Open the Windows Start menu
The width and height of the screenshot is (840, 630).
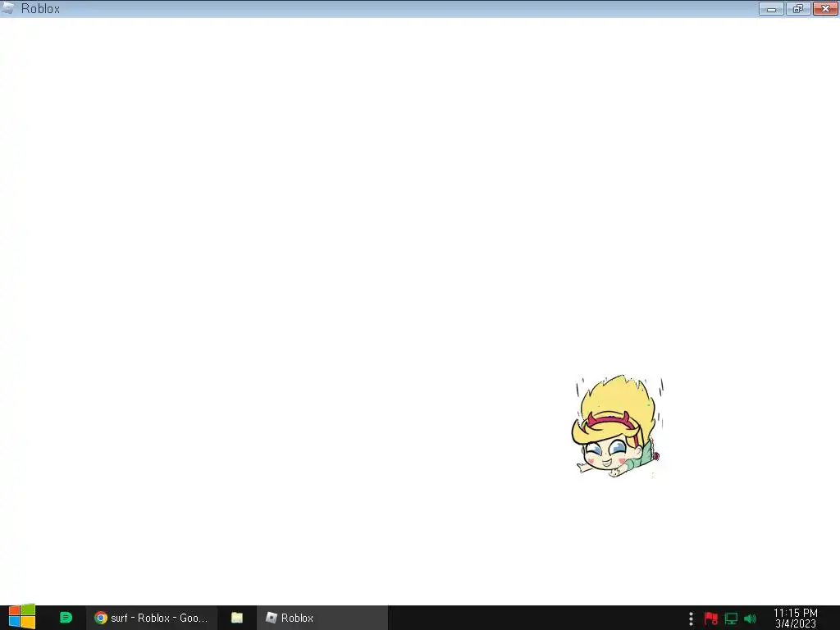pos(22,617)
